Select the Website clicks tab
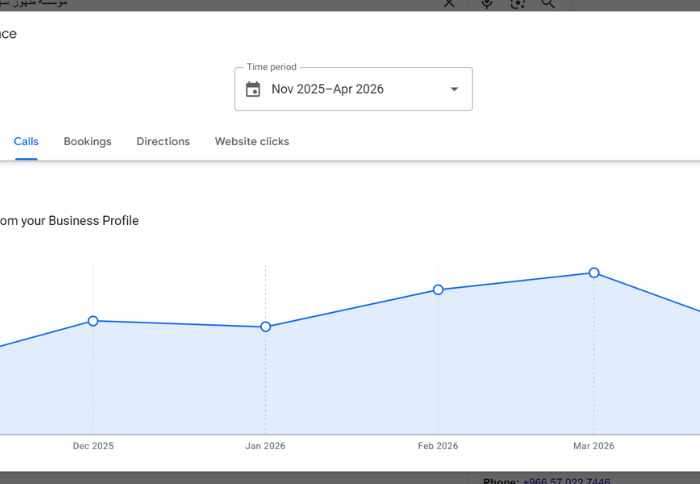The width and height of the screenshot is (700, 484). (252, 142)
